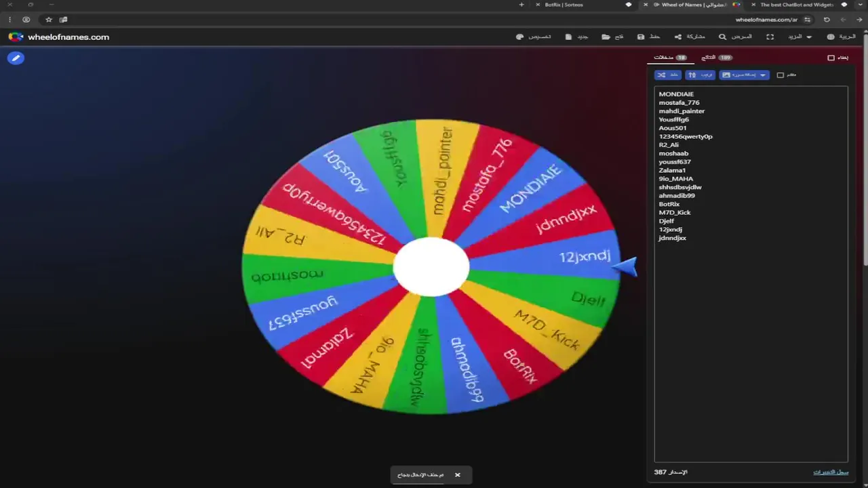The width and height of the screenshot is (868, 488).
Task: Create a new wheel with New icon
Action: 568,37
